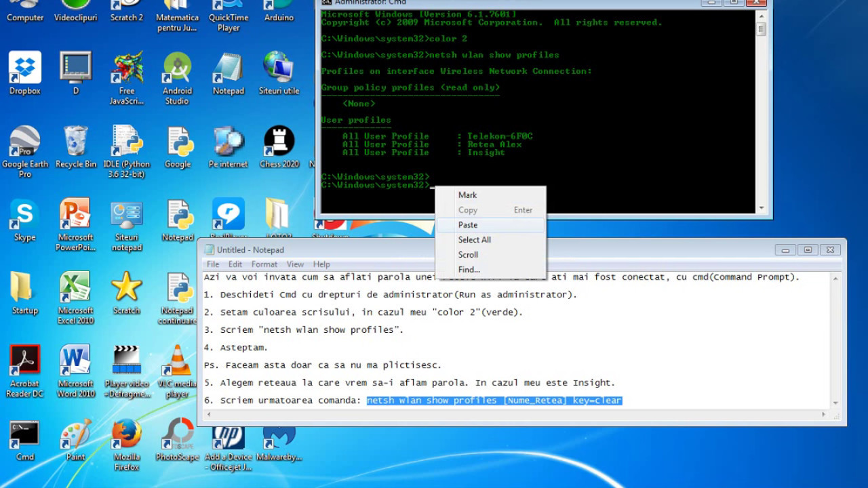Open Notepad Edit menu
Image resolution: width=868 pixels, height=488 pixels.
(235, 264)
